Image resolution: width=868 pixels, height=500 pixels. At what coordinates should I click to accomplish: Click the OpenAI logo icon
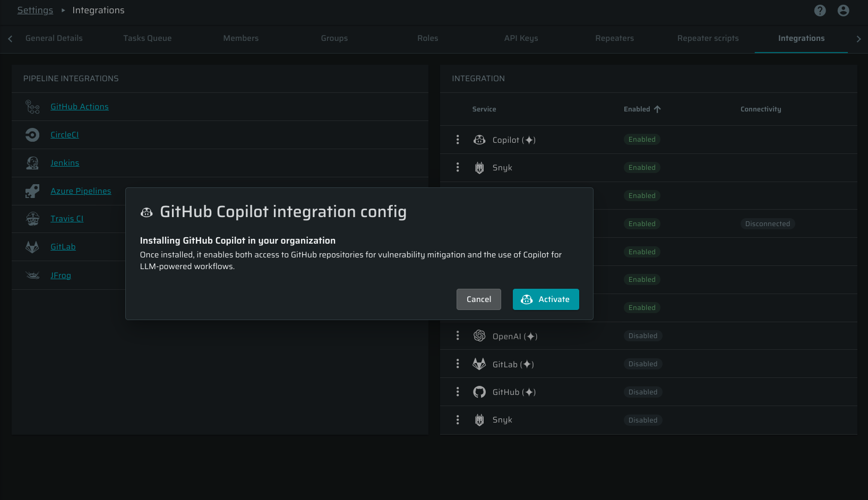(479, 335)
